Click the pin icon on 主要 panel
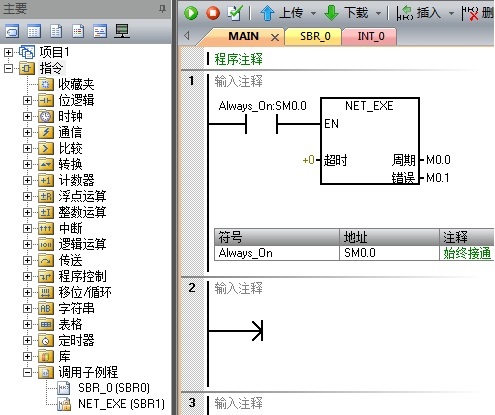Screen dimensions: 495x415 (162, 8)
